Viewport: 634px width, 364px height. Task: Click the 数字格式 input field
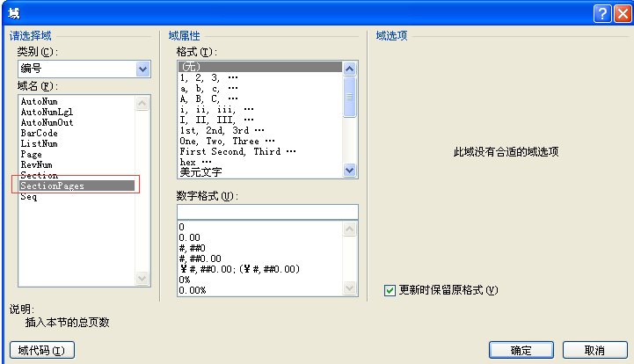pyautogui.click(x=267, y=212)
